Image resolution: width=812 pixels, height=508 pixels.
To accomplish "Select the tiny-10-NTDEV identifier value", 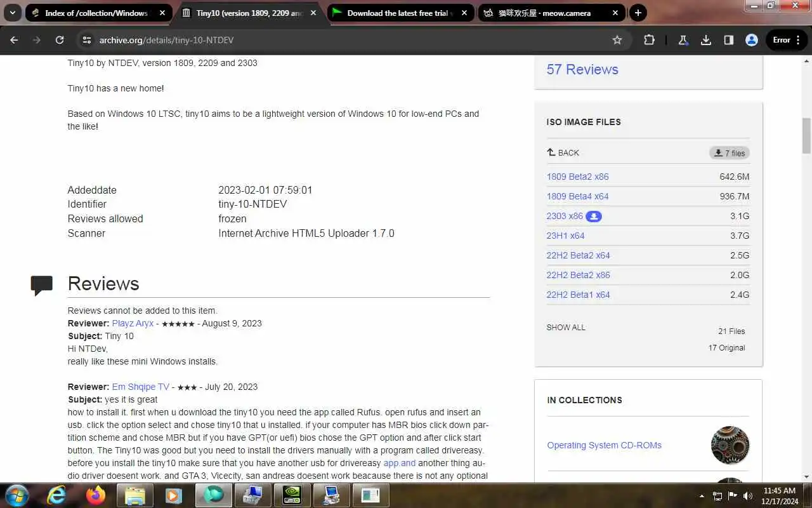I will (x=252, y=204).
